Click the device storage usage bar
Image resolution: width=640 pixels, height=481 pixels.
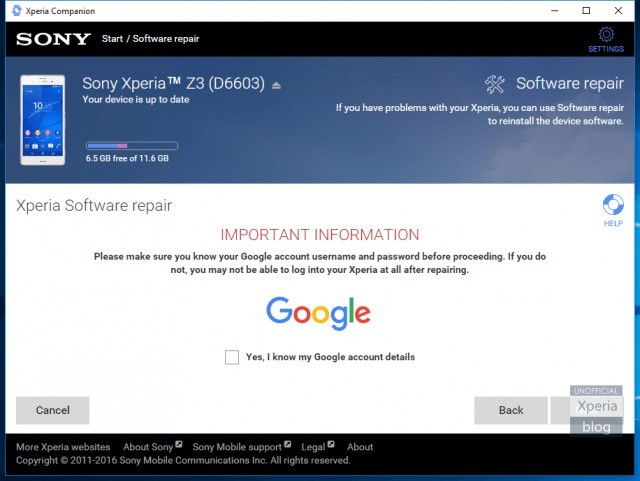click(x=132, y=146)
